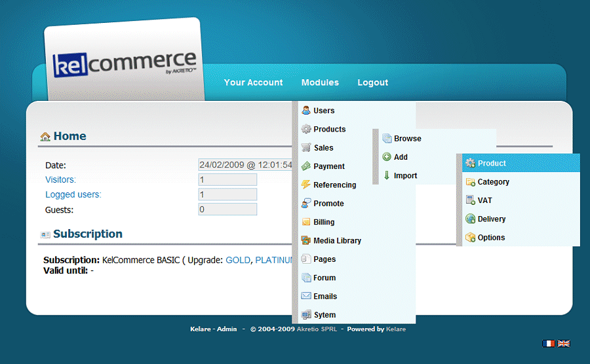
Task: Open Browse in the Products submenu
Action: pyautogui.click(x=407, y=139)
